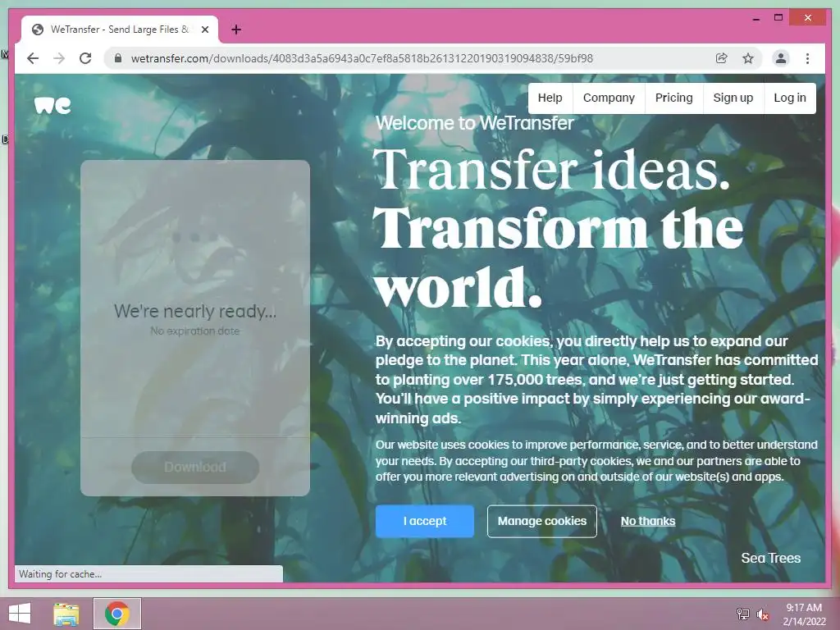Click Log in in the top navigation
Screen dimensions: 840x630
pyautogui.click(x=790, y=98)
